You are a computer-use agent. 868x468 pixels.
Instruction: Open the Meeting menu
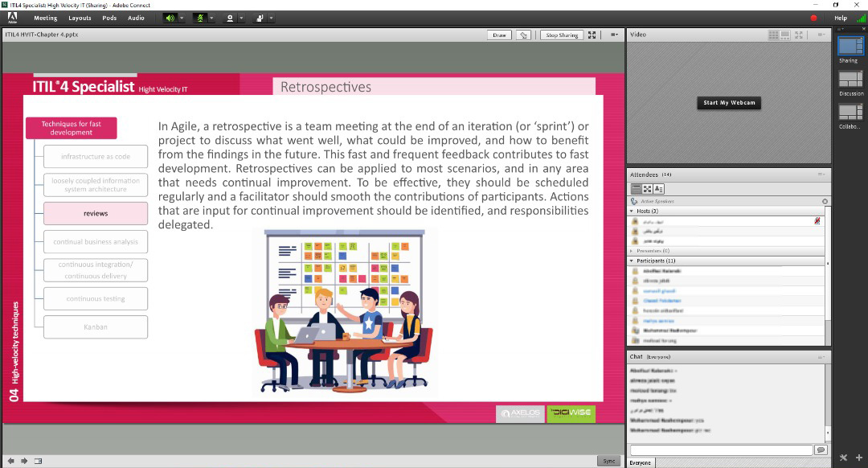pos(45,18)
